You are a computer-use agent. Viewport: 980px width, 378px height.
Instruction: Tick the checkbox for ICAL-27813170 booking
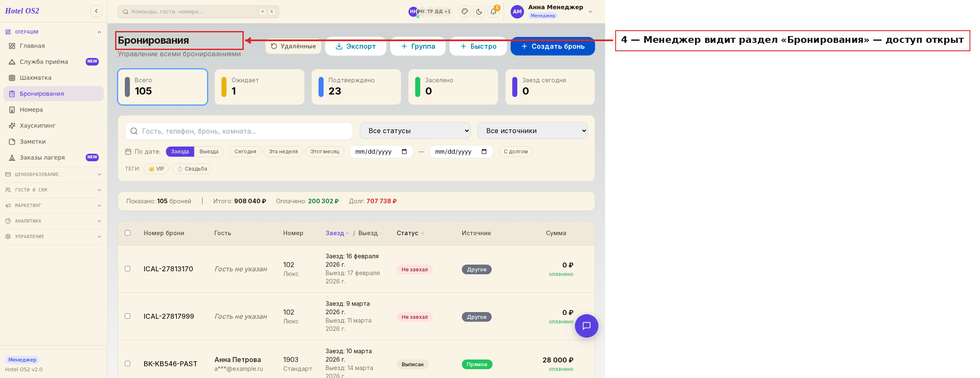coord(128,269)
